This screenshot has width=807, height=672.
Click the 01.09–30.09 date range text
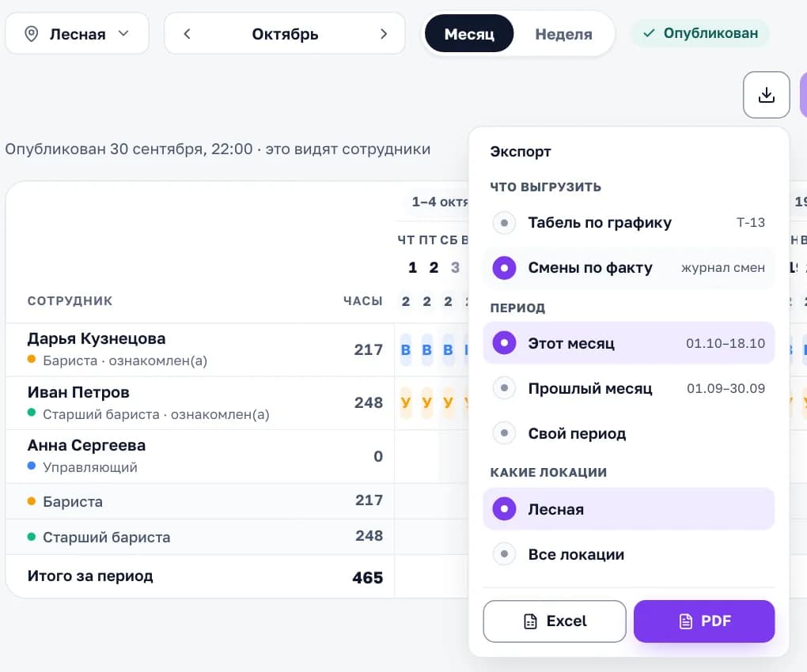tap(726, 388)
